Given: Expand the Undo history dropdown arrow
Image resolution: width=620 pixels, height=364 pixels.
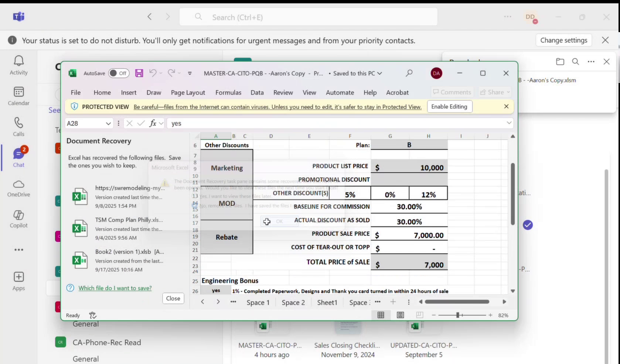Looking at the screenshot, I should click(x=160, y=73).
